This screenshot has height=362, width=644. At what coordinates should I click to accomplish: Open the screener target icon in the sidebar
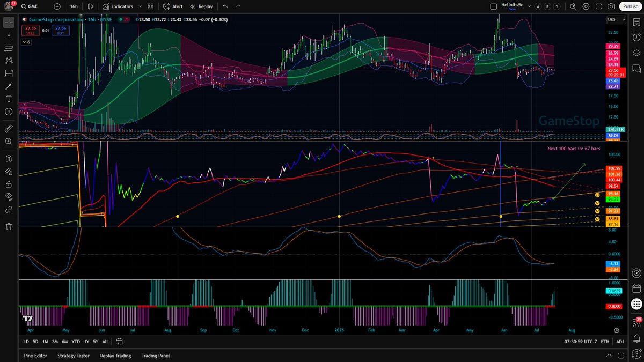pyautogui.click(x=636, y=272)
